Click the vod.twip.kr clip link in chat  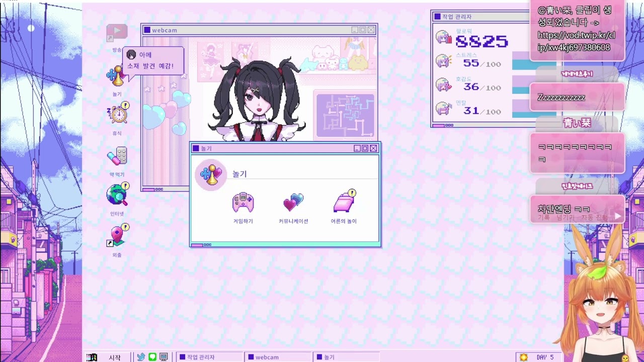576,41
